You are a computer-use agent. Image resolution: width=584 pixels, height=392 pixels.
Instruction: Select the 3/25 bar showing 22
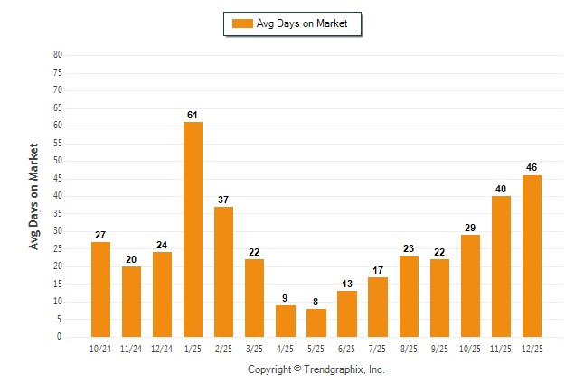(x=254, y=298)
